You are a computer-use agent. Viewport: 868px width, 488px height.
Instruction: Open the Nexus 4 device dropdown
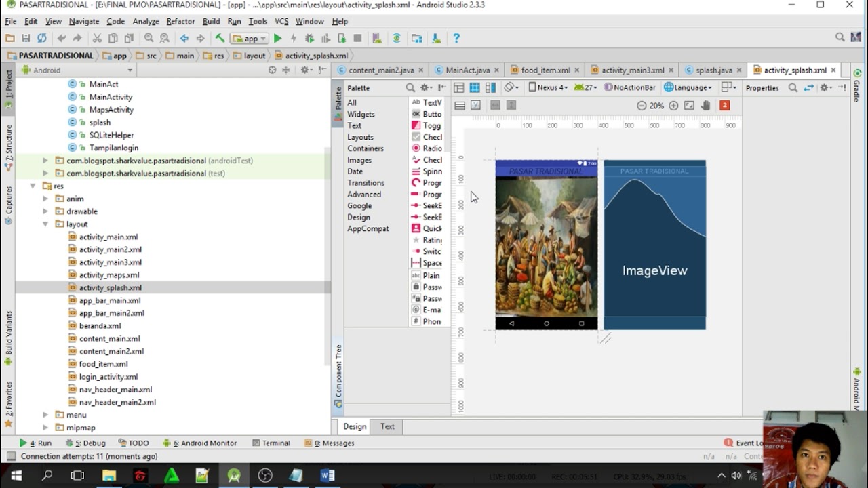point(548,87)
